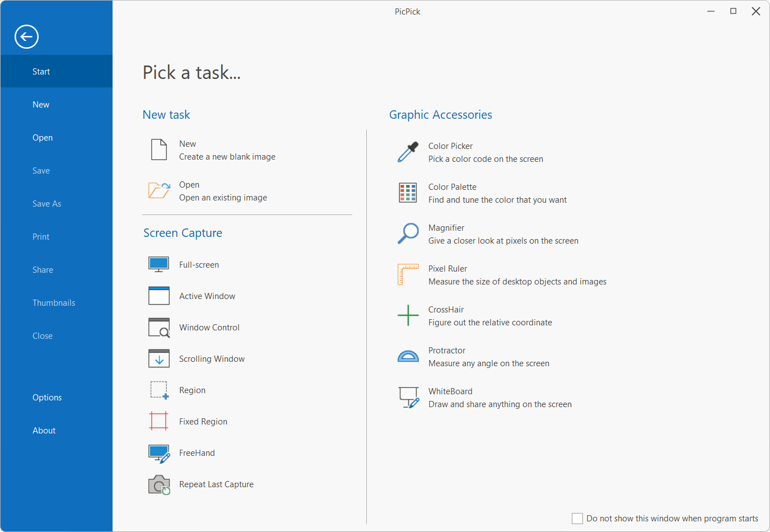Launch the WhiteBoard icon
The image size is (770, 532).
[x=408, y=398]
